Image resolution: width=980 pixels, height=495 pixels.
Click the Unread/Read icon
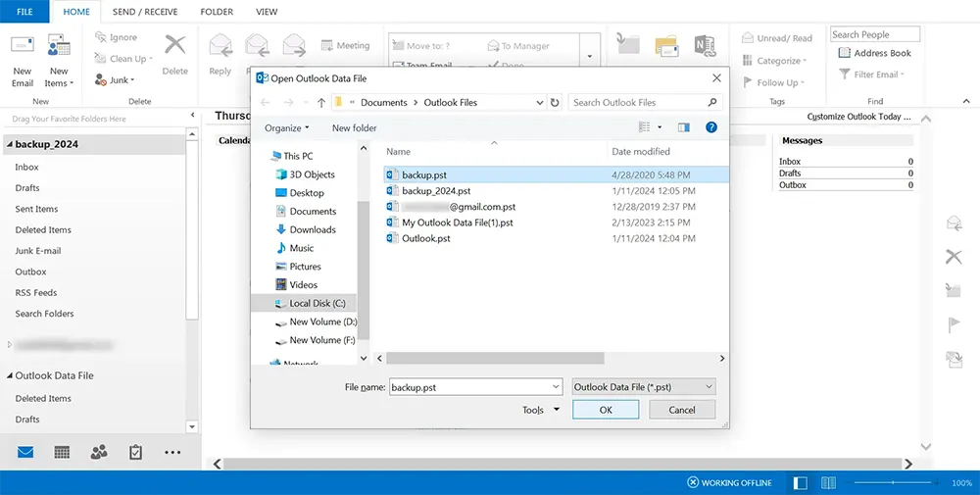pos(748,38)
